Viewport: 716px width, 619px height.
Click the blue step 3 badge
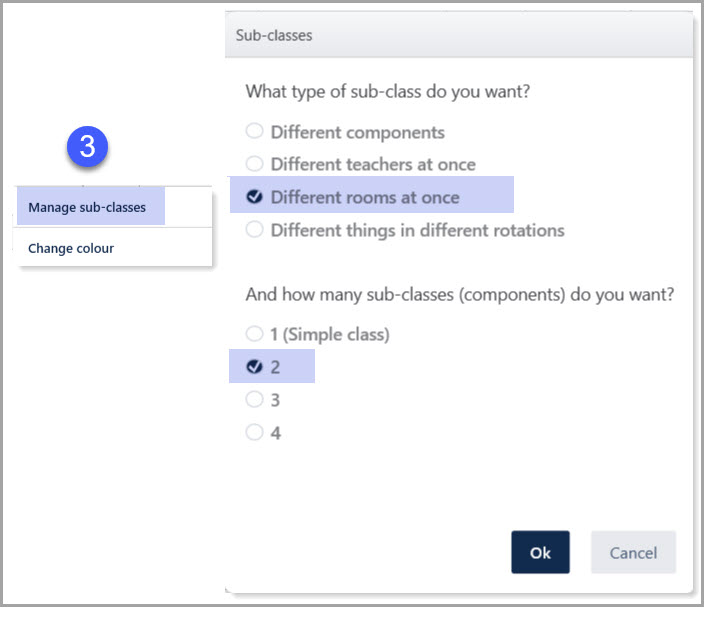coord(87,148)
